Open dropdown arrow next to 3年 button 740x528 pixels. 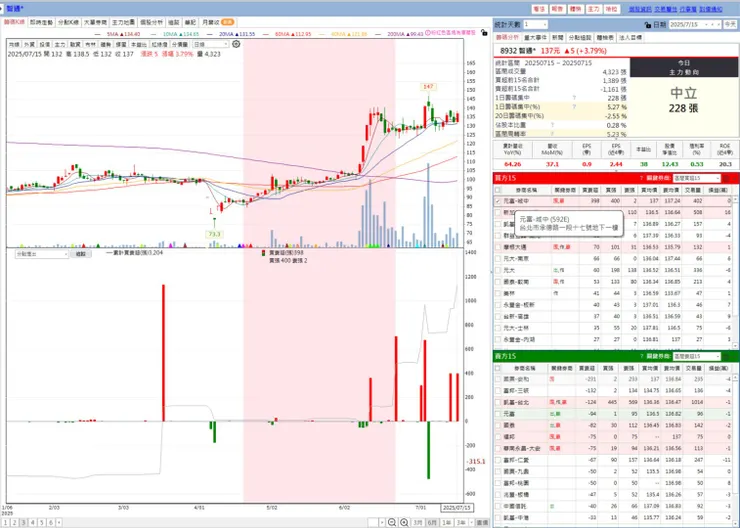tap(471, 522)
